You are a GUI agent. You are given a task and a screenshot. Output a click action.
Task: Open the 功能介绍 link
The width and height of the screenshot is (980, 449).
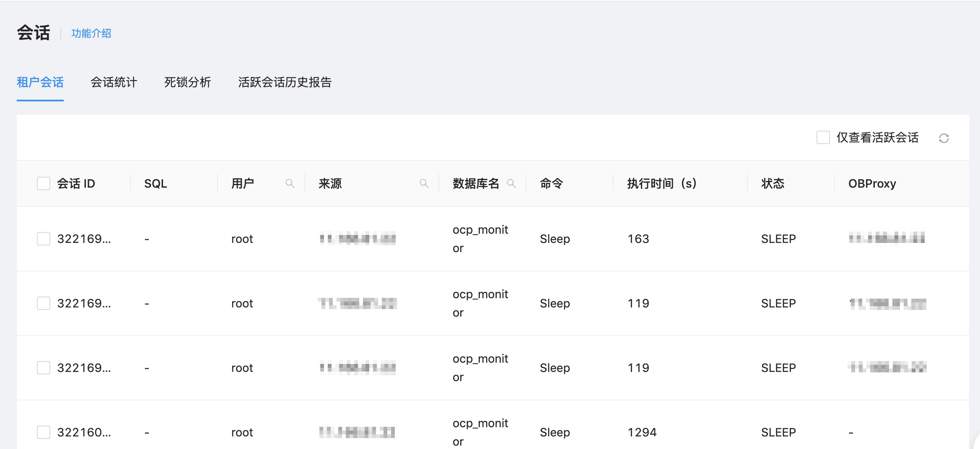point(91,34)
